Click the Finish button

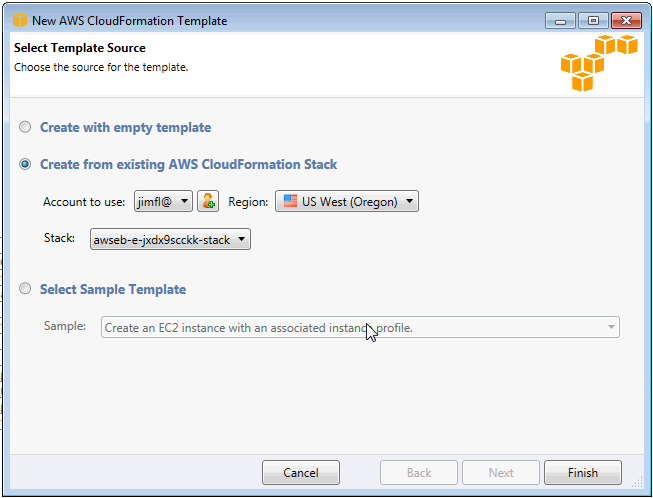coord(582,473)
